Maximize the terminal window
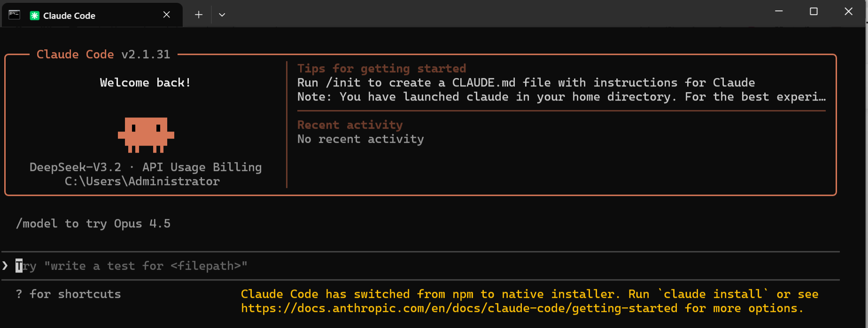 [814, 11]
